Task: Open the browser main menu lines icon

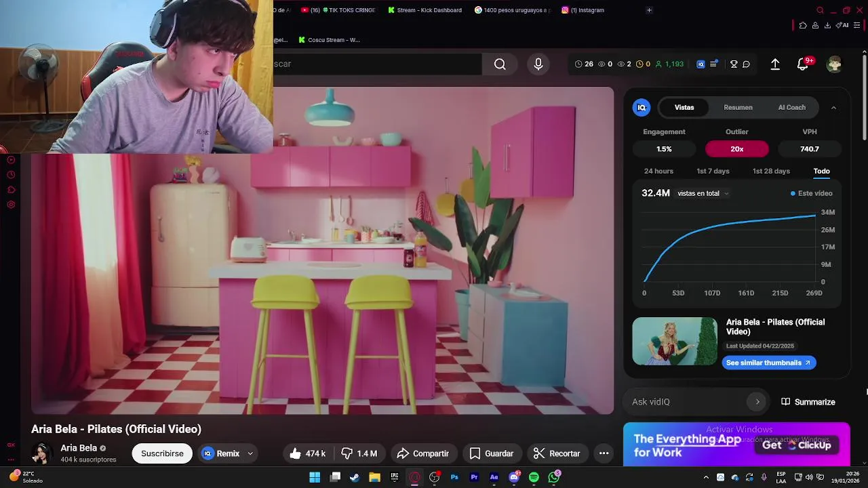Action: [858, 25]
